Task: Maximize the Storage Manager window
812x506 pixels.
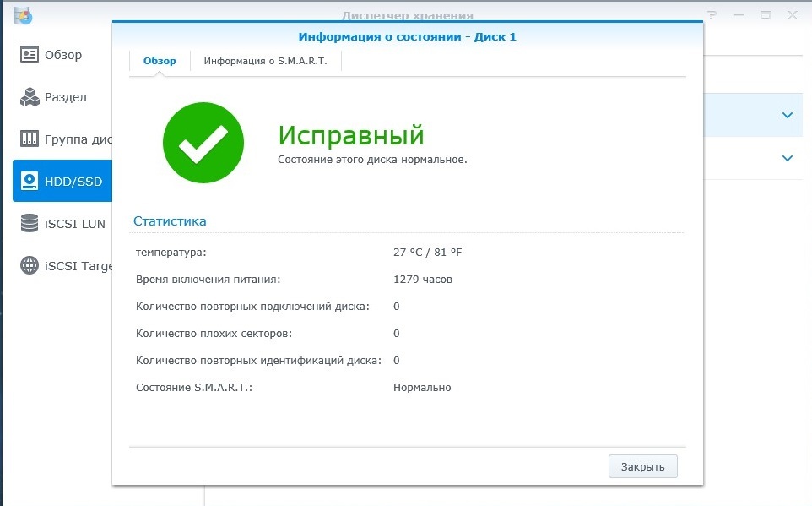Action: (x=766, y=14)
